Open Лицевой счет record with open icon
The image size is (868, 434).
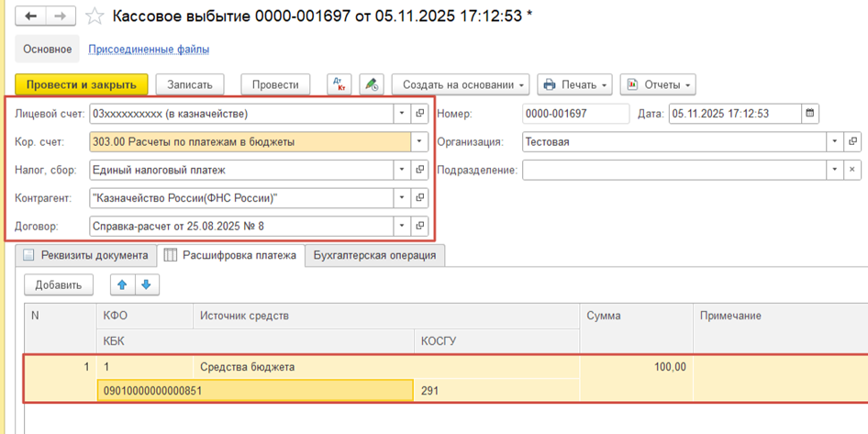419,114
